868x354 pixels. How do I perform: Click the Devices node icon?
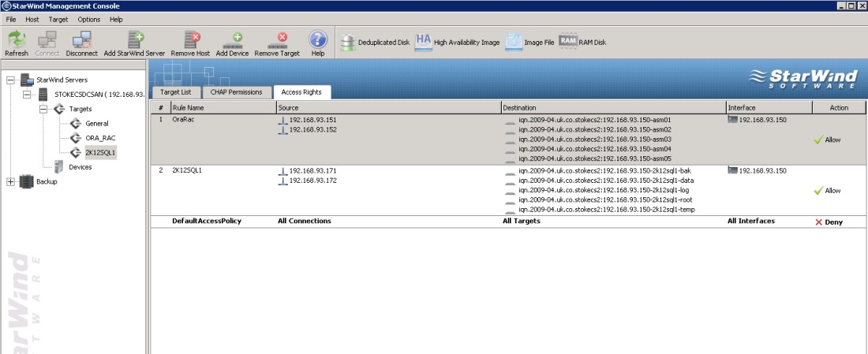(x=58, y=166)
